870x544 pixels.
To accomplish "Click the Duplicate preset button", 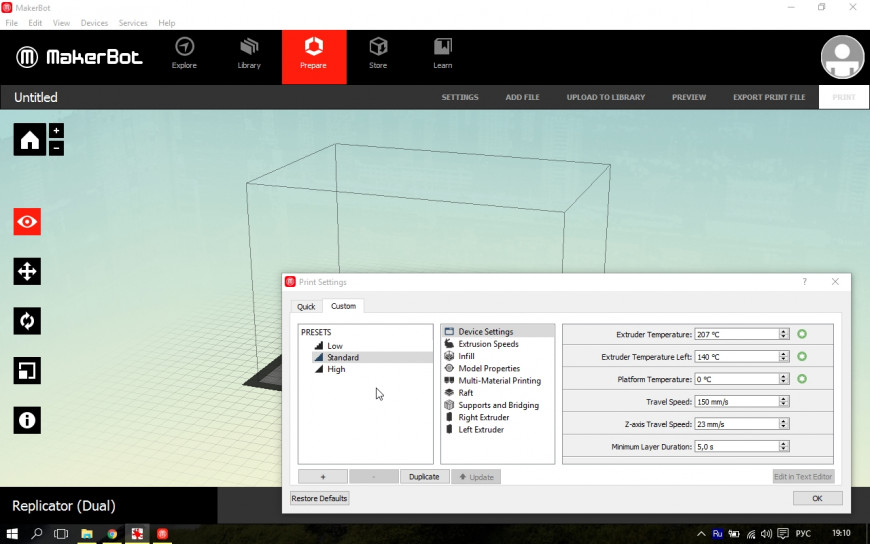I will pyautogui.click(x=424, y=477).
